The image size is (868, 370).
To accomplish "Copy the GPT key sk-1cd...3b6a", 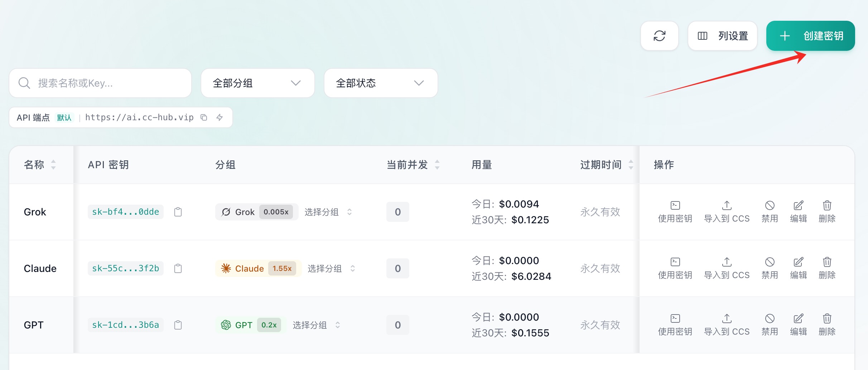I will [x=178, y=325].
